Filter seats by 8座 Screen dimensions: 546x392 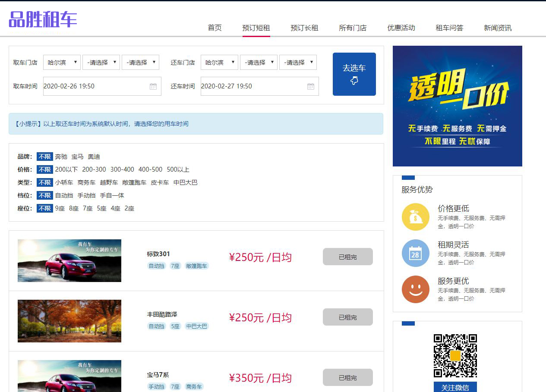point(74,208)
